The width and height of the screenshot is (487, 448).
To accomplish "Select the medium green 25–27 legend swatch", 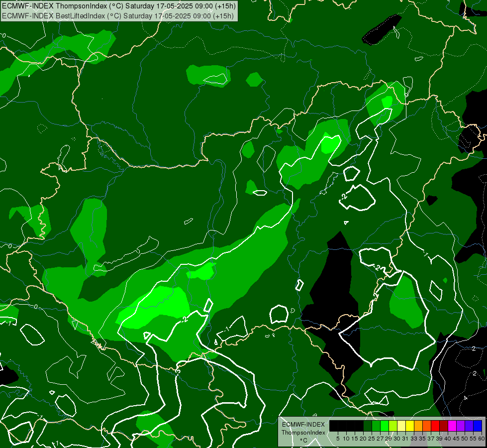I will pos(376,426).
